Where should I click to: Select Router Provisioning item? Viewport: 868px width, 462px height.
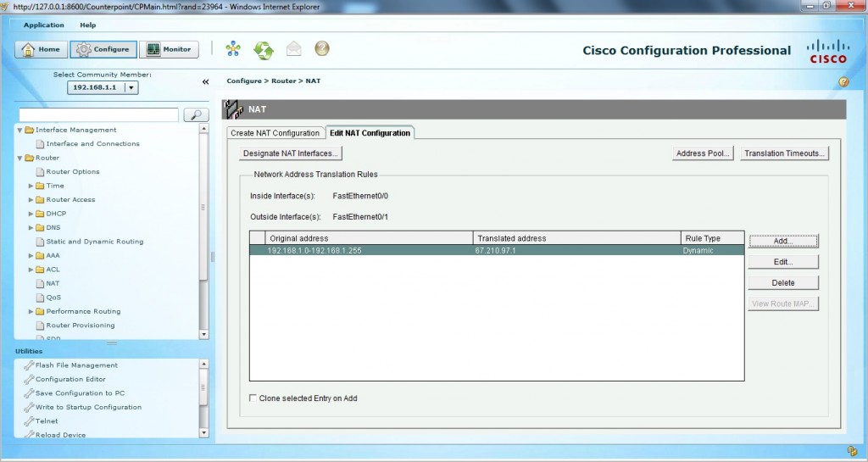81,326
